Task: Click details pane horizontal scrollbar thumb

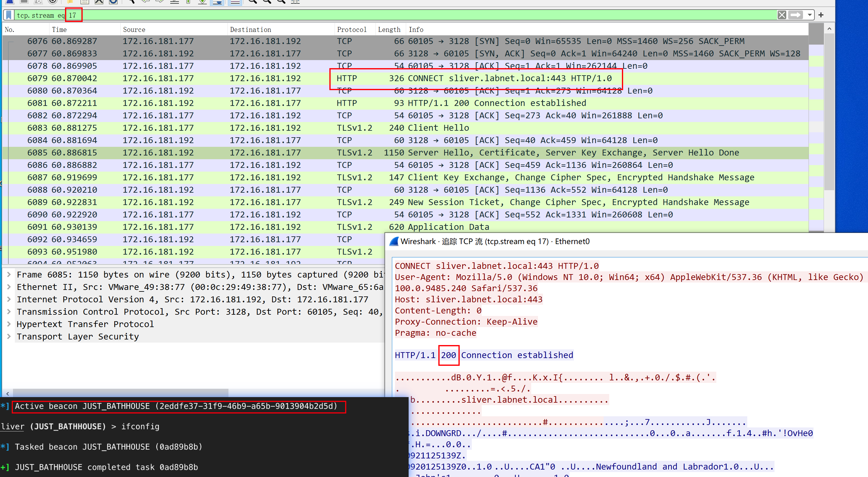Action: 121,393
